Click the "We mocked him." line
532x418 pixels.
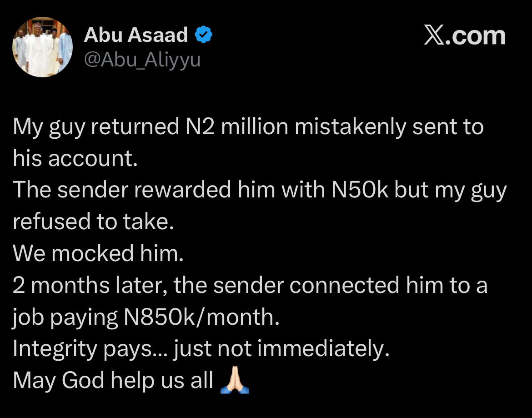pos(98,253)
